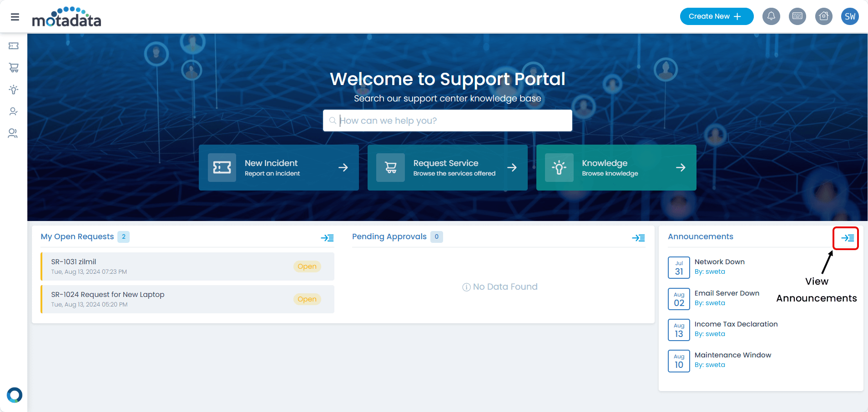Click the home icon in top bar
Image resolution: width=868 pixels, height=412 pixels.
pos(823,16)
